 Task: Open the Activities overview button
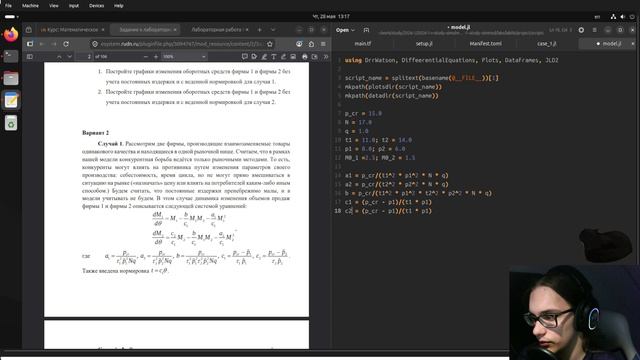11,17
